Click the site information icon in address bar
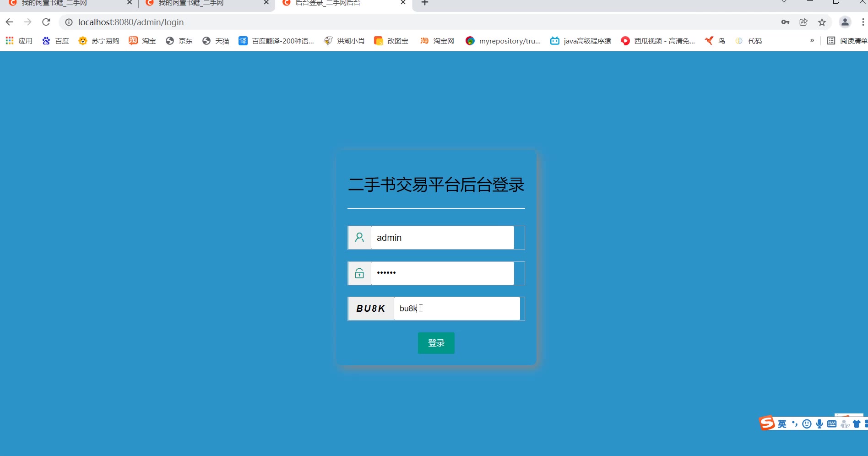Image resolution: width=868 pixels, height=456 pixels. (x=69, y=22)
